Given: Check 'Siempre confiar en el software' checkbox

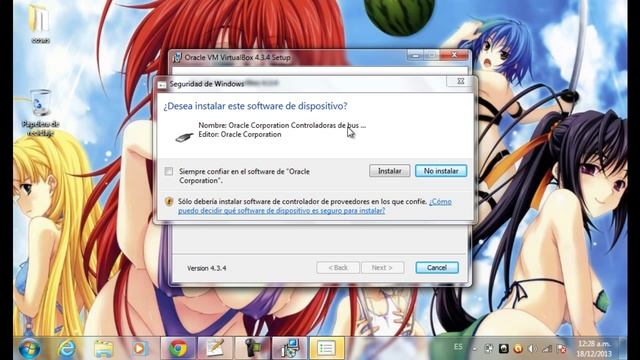Looking at the screenshot, I should (x=169, y=171).
